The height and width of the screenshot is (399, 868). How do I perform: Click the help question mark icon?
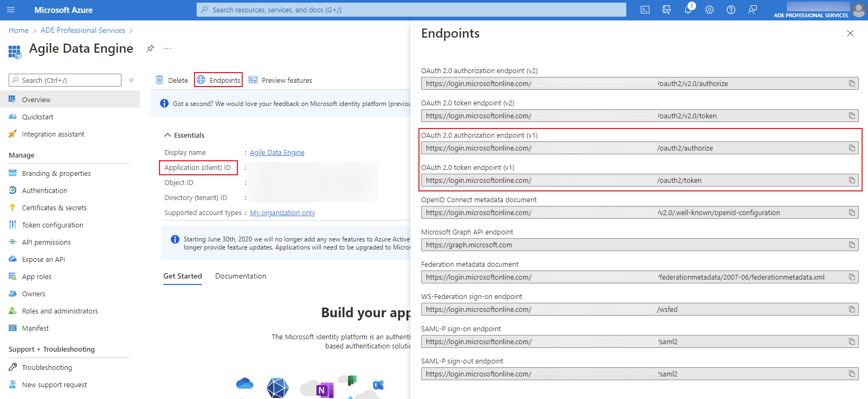tap(731, 10)
